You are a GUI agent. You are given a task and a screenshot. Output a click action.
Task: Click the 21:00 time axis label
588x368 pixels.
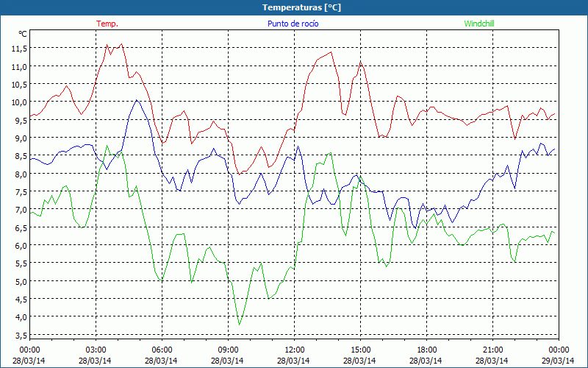click(x=492, y=350)
